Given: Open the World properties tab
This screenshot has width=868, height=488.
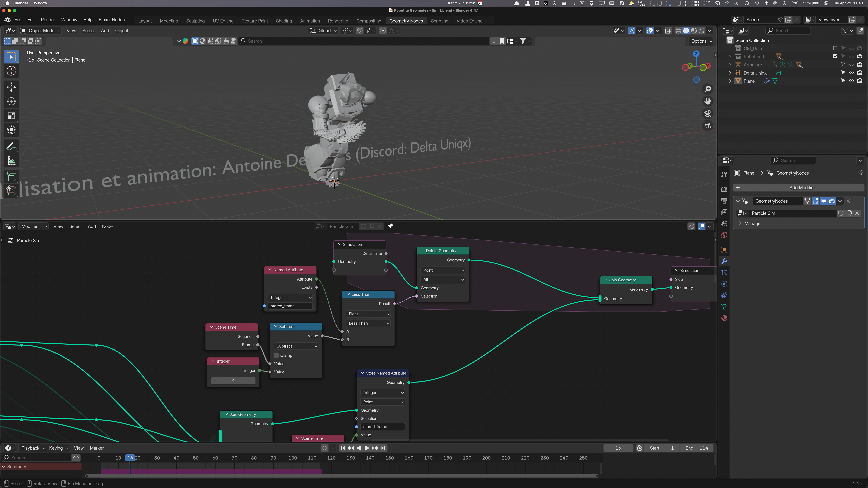Looking at the screenshot, I should (x=724, y=235).
